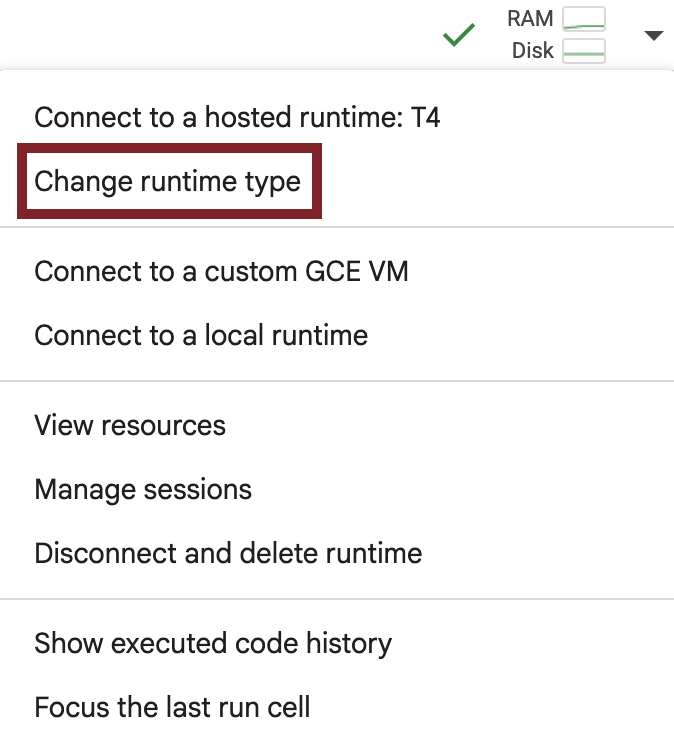Select Connect to a custom GCE VM
This screenshot has width=674, height=752.
[x=221, y=271]
